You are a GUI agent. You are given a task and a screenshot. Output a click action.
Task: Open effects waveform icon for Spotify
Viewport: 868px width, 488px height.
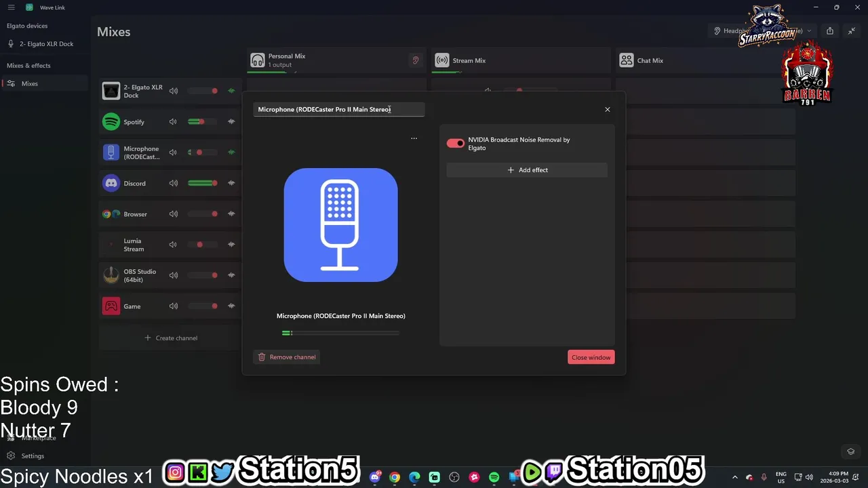[x=231, y=122]
